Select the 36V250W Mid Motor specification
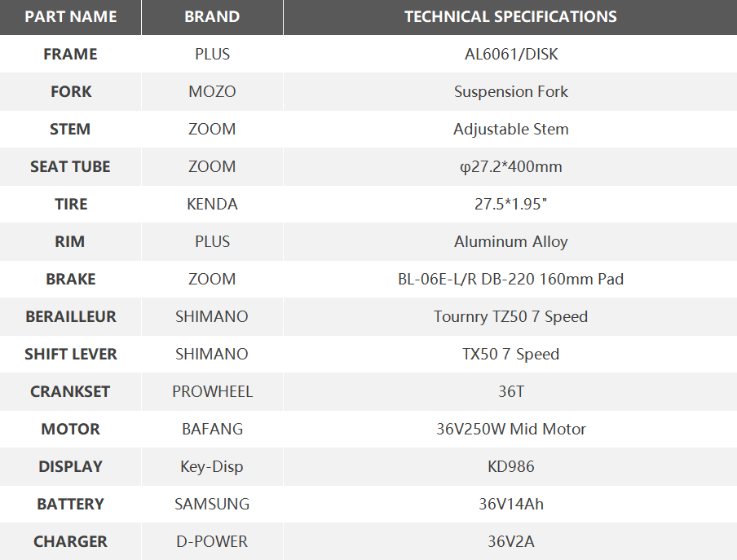This screenshot has height=560, width=737. [x=510, y=430]
